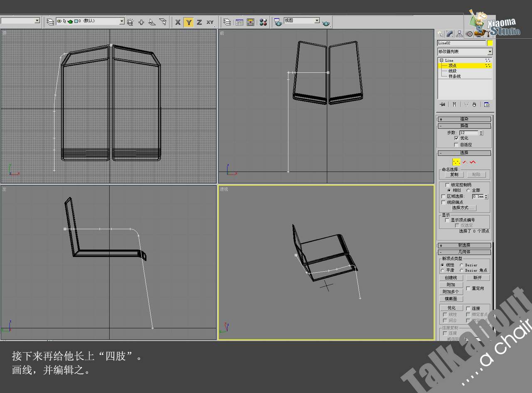
Task: Enable the 自适应 checkbox
Action: tap(456, 145)
